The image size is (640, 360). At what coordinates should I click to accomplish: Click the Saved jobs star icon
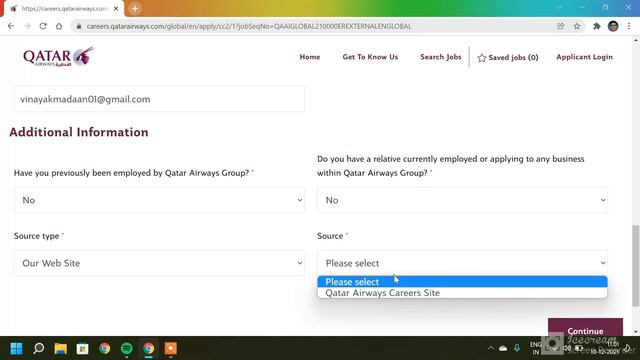tap(482, 58)
